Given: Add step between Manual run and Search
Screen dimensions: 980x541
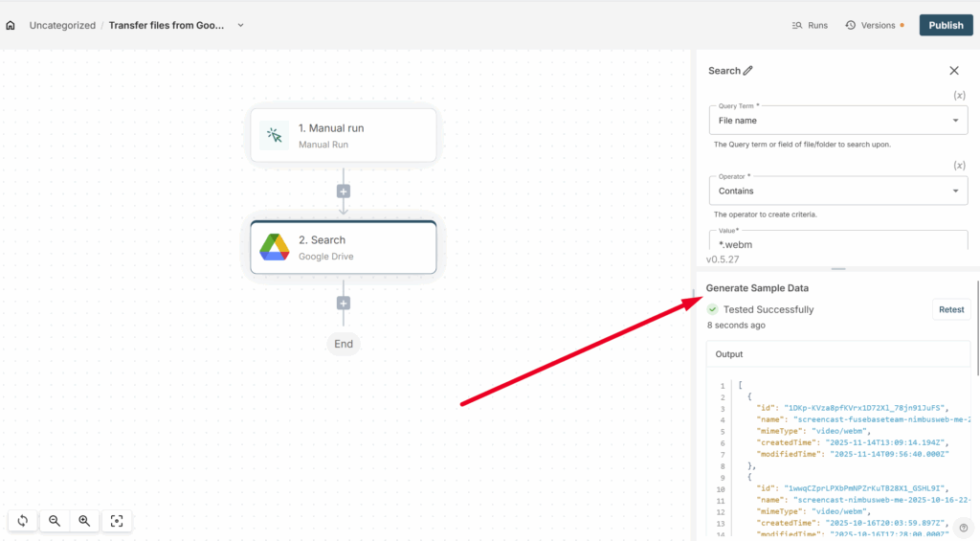Looking at the screenshot, I should pos(344,192).
